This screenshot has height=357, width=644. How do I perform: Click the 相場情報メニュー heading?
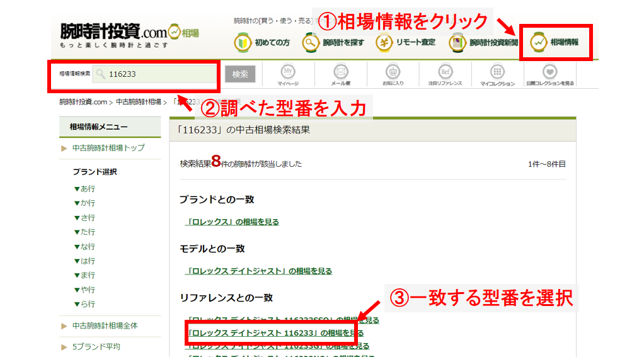[x=98, y=127]
